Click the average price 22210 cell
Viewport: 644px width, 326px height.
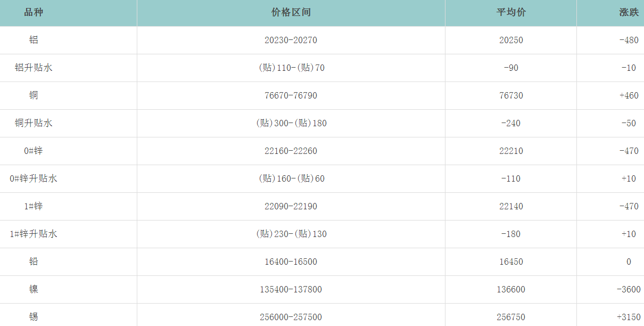tap(511, 151)
